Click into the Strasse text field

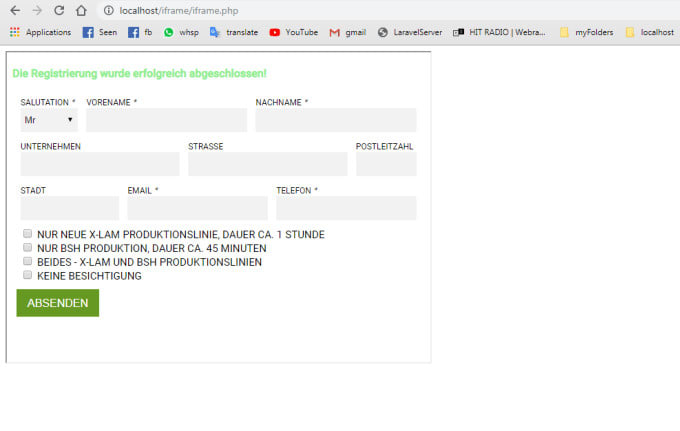pyautogui.click(x=268, y=164)
